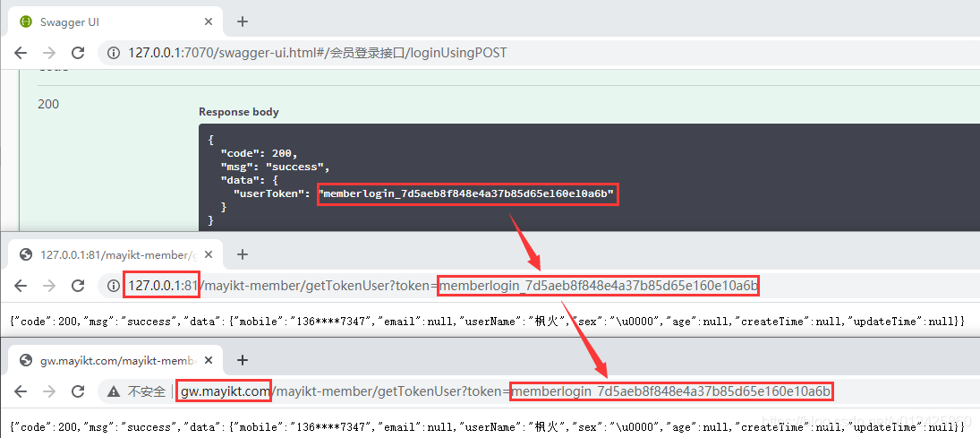Click JSON result text in gw.mayikt.com window

coord(487,426)
